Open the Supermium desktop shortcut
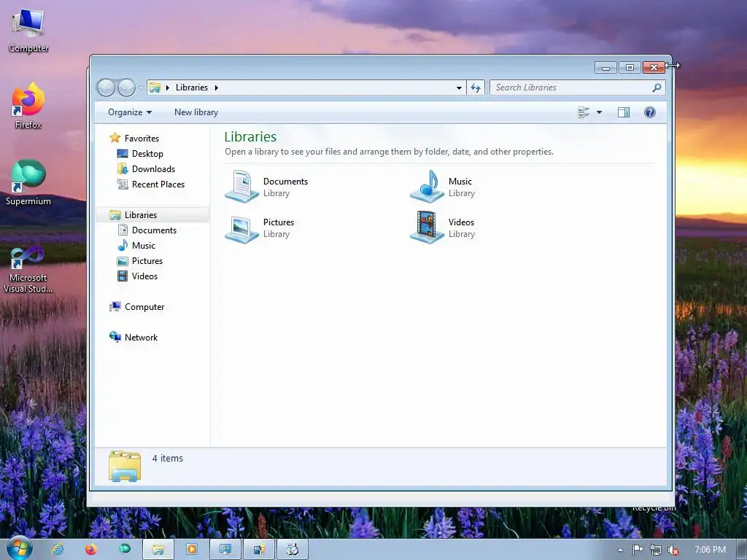The image size is (747, 560). click(28, 183)
